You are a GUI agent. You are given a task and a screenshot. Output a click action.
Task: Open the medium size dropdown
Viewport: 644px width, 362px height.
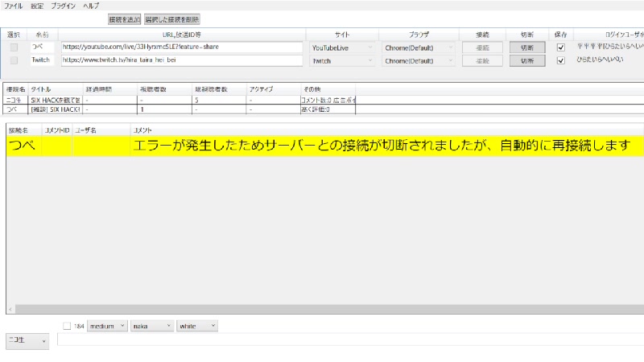coord(107,326)
